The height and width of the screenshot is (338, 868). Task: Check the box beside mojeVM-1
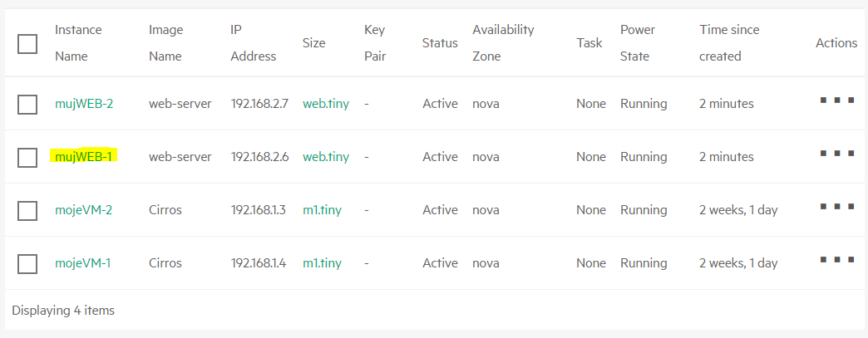tap(27, 264)
